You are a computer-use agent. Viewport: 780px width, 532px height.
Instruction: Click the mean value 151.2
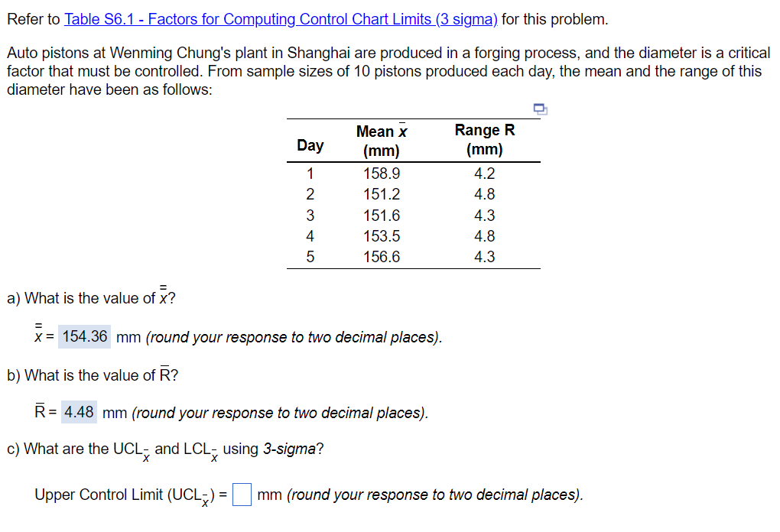click(x=381, y=194)
